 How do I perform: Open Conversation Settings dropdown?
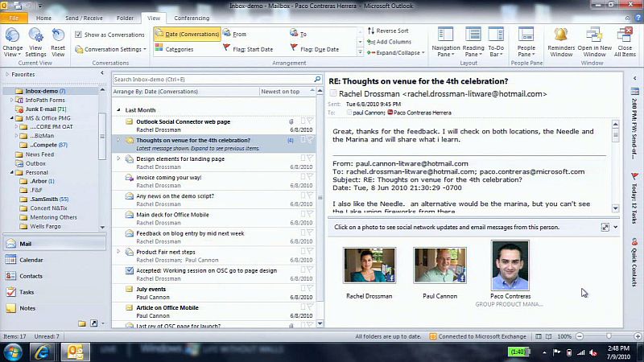111,49
